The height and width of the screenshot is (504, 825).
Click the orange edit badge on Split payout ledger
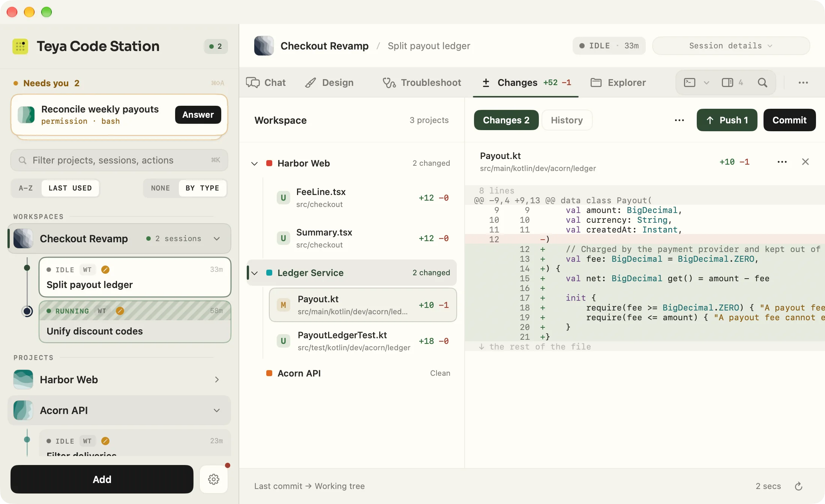105,270
